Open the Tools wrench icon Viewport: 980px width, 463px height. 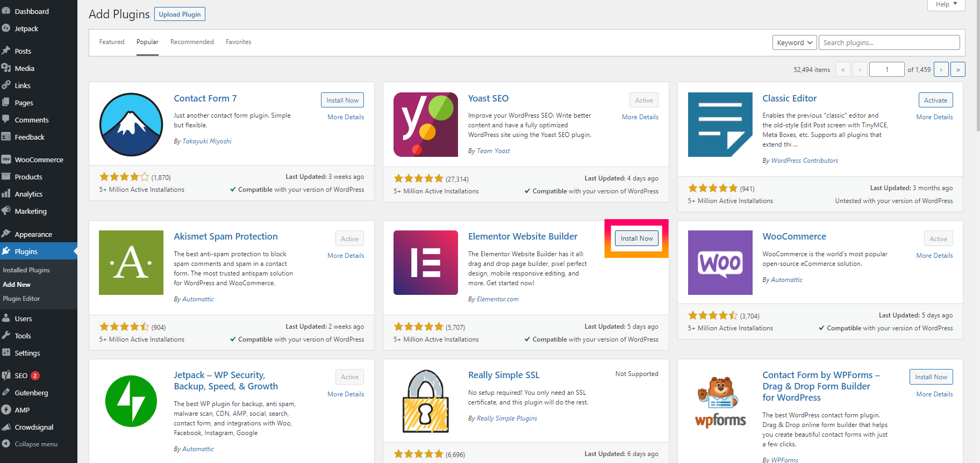click(x=6, y=335)
